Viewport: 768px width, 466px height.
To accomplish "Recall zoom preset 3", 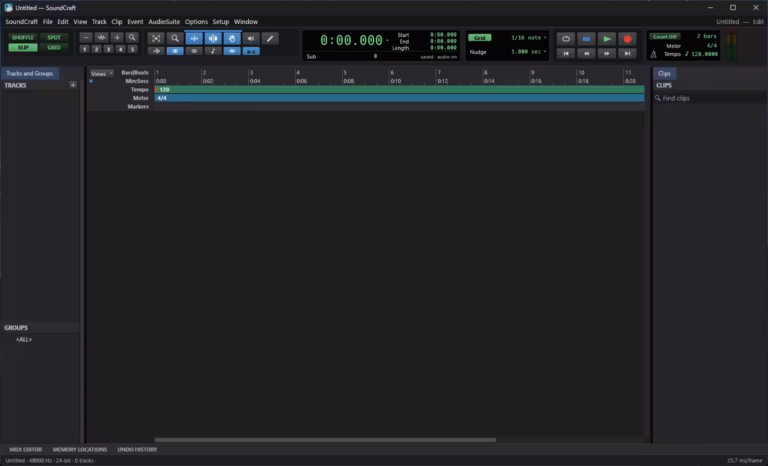I will [x=108, y=49].
